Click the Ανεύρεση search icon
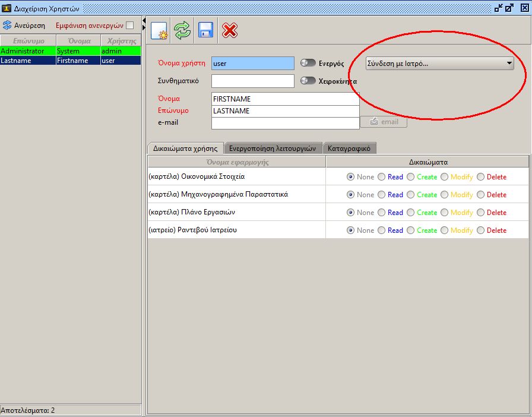Image resolution: width=532 pixels, height=417 pixels. click(7, 26)
